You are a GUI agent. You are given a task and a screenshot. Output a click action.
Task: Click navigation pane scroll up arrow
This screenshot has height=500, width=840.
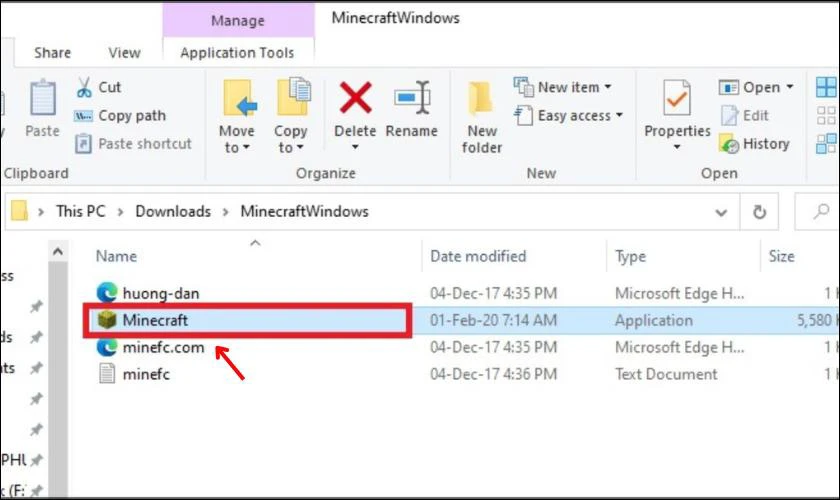[x=58, y=251]
